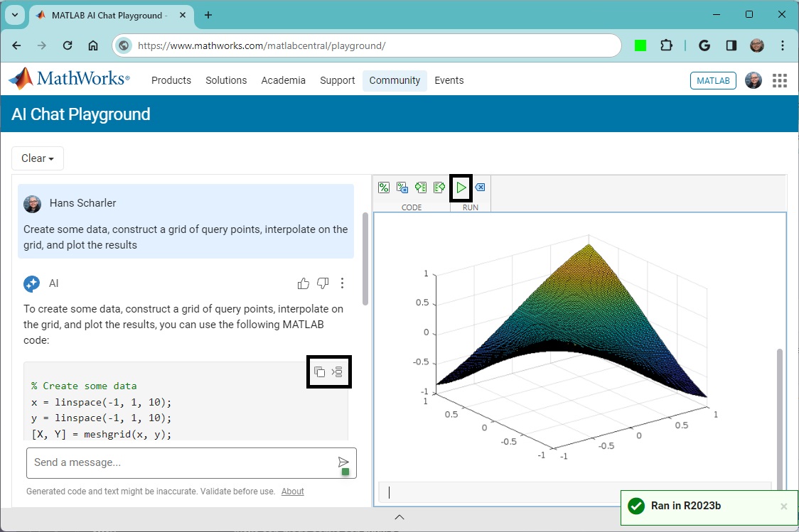Viewport: 799px width, 532px height.
Task: Give the AI response a thumbs up
Action: [x=304, y=283]
